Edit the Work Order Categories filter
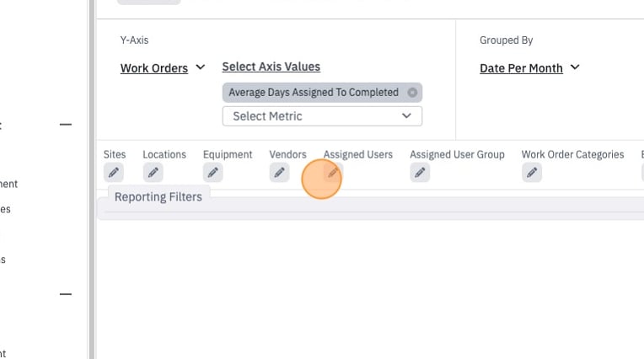Viewport: 644px width, 359px height. pyautogui.click(x=532, y=173)
